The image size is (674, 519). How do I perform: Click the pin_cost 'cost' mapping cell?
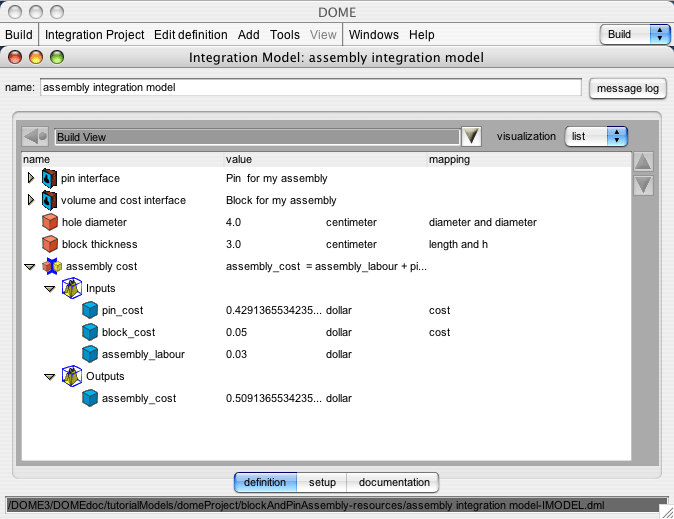[x=439, y=310]
